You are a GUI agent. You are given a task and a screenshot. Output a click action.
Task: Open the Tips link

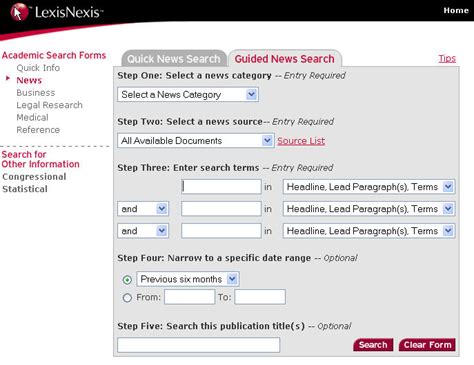click(447, 58)
